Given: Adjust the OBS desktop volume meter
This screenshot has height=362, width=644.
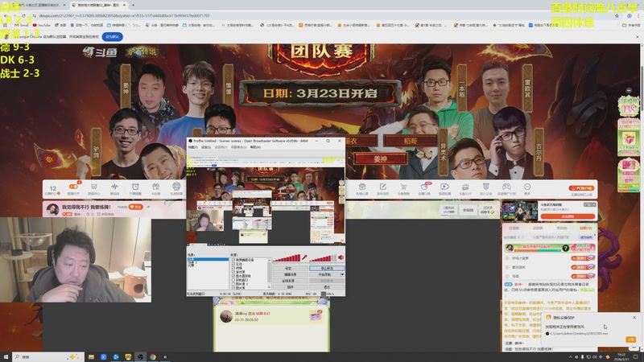Looking at the screenshot, I should point(323,257).
